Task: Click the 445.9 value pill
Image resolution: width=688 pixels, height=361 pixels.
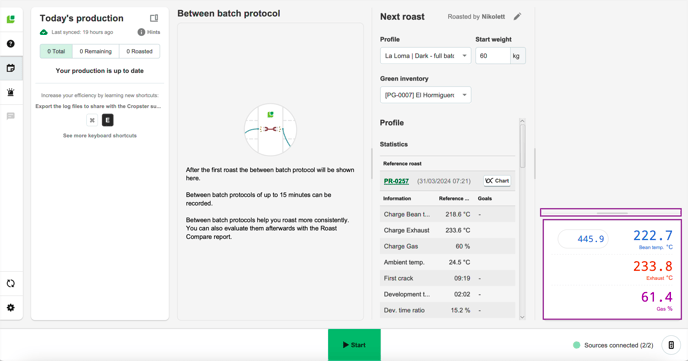Action: (x=583, y=239)
